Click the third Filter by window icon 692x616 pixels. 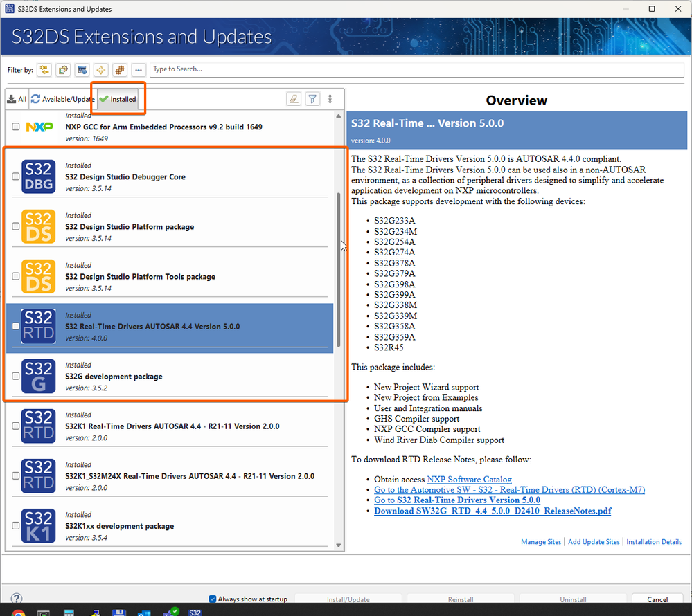[82, 70]
